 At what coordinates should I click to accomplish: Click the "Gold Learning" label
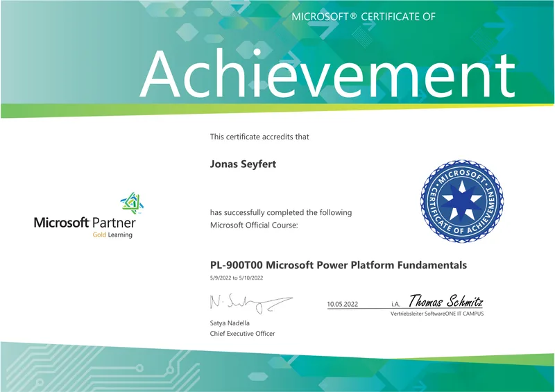click(x=112, y=235)
